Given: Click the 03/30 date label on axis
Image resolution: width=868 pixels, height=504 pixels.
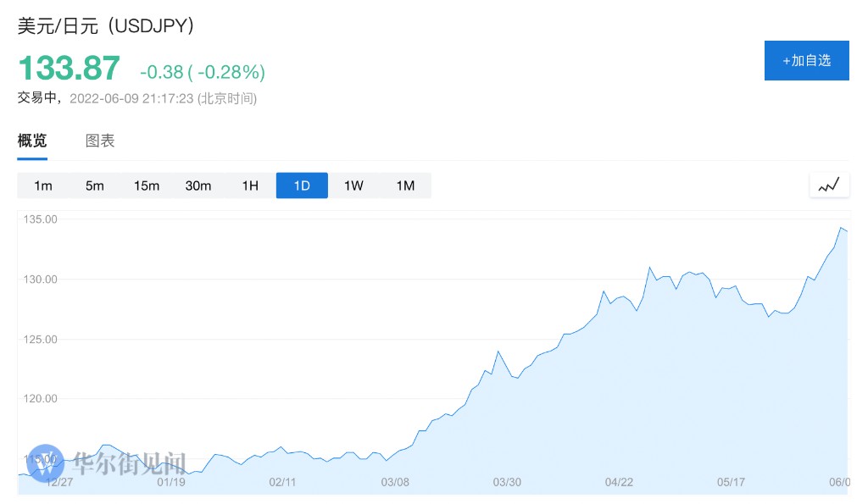Looking at the screenshot, I should [x=507, y=482].
